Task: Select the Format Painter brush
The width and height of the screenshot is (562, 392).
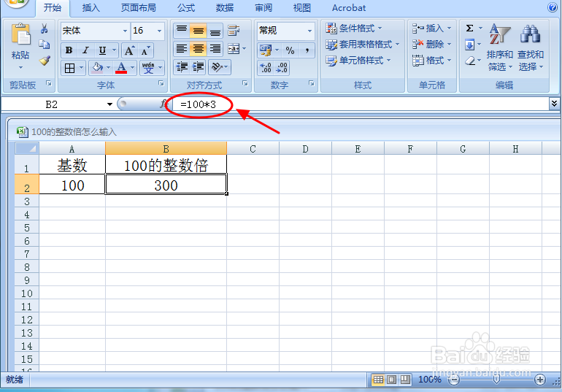Action: 44,60
